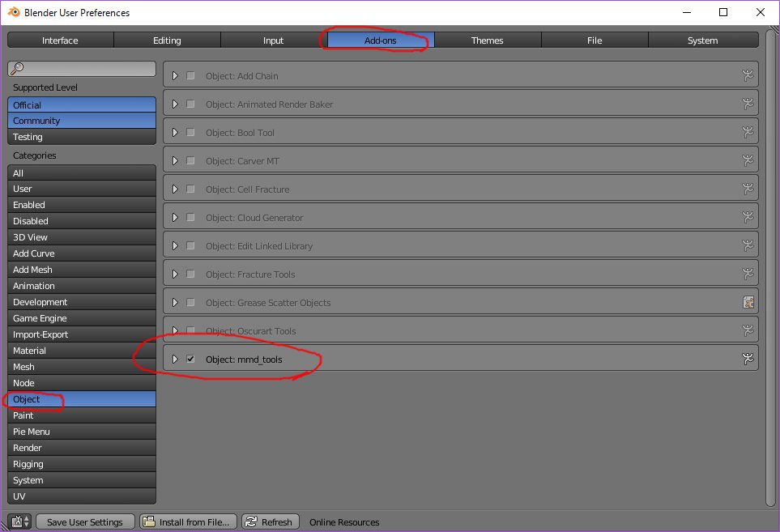The width and height of the screenshot is (780, 532).
Task: Open the editor type selector icon at the bottom left
Action: 20,521
